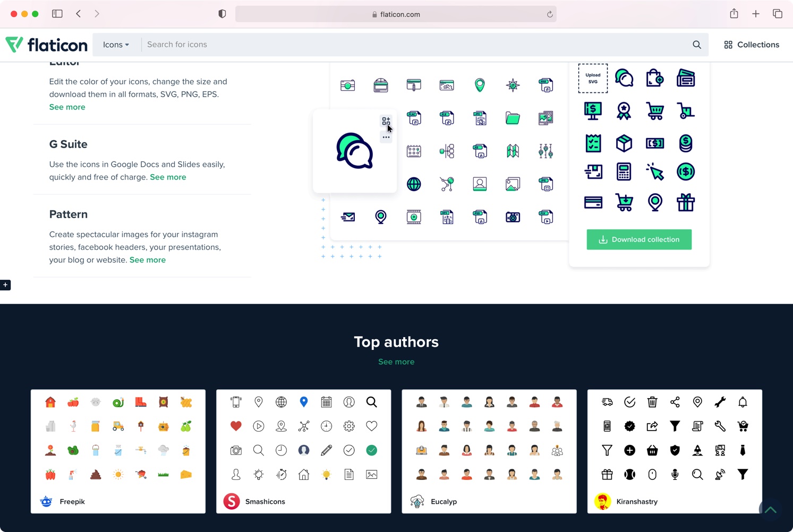Select the green folder icon
Image resolution: width=793 pixels, height=532 pixels.
513,118
